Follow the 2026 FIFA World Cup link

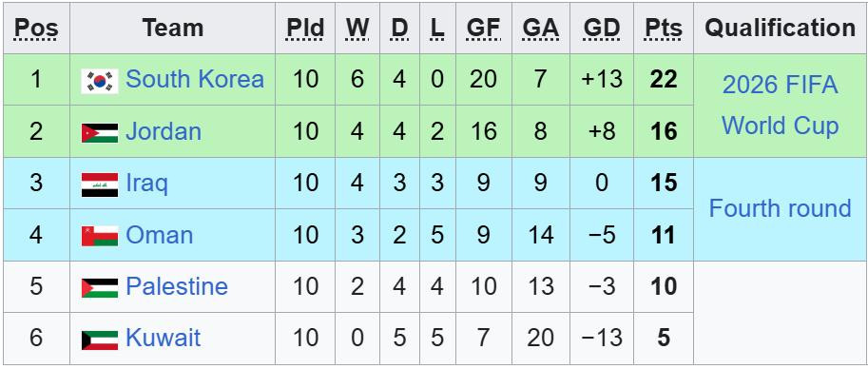tap(780, 106)
